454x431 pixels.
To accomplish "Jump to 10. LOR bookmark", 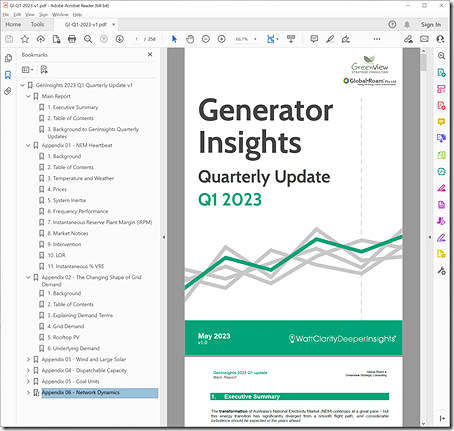I will [x=56, y=255].
